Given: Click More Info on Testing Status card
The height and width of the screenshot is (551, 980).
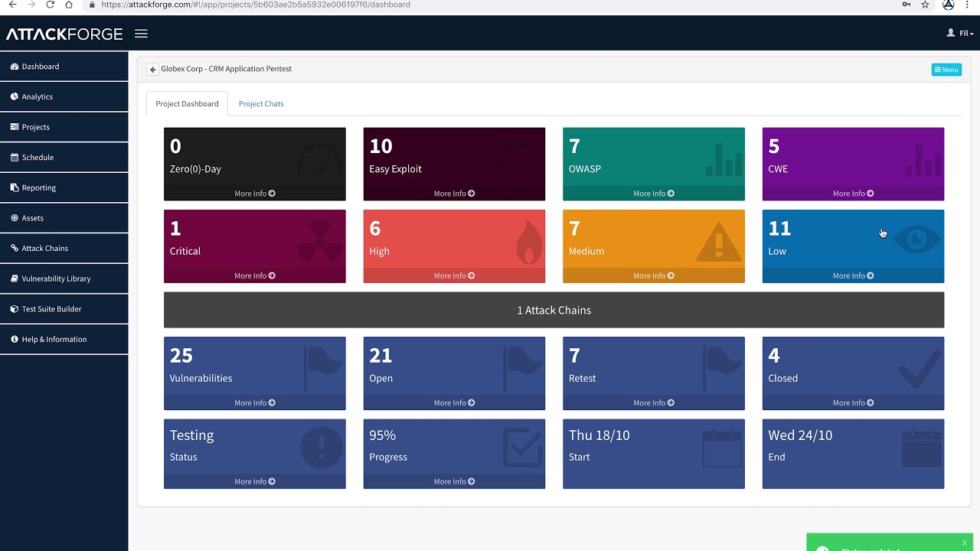Looking at the screenshot, I should click(255, 481).
